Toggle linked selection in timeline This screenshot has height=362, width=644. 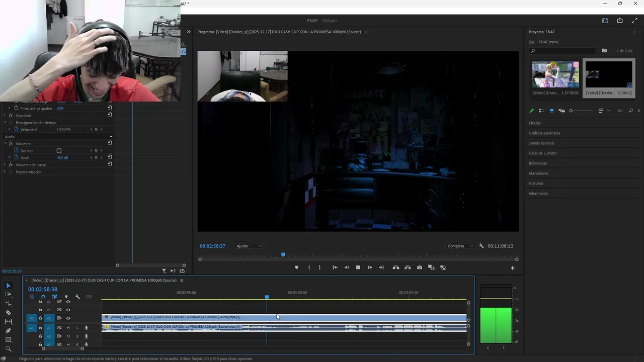[54, 297]
